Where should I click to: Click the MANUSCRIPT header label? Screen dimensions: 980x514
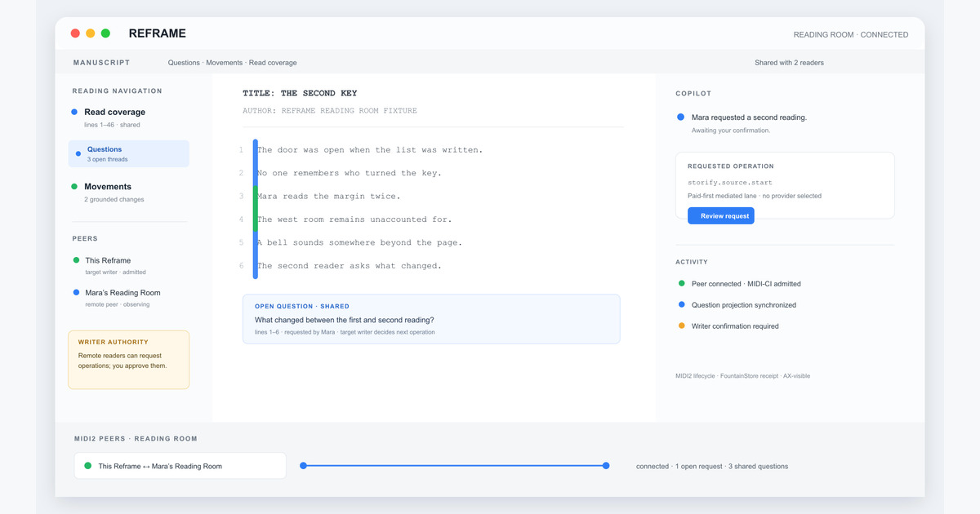coord(101,63)
